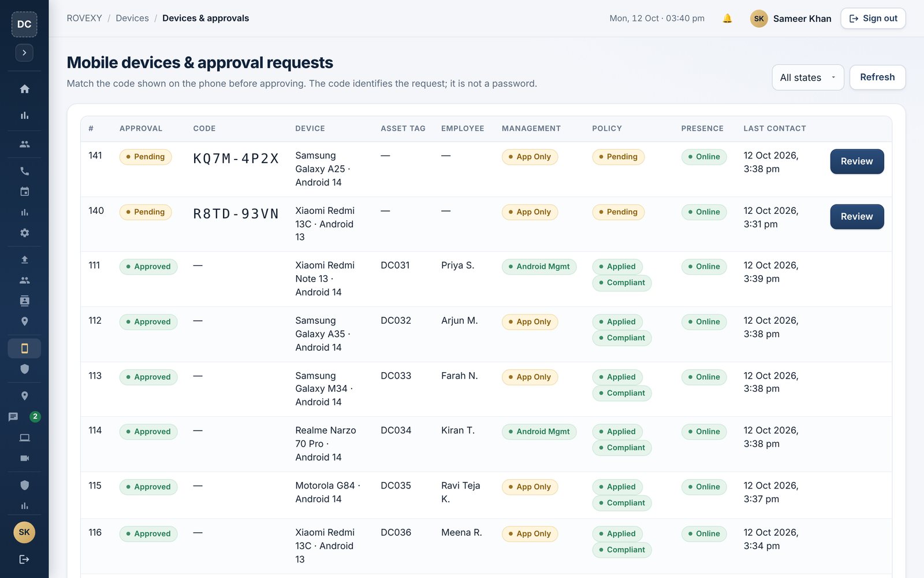Image resolution: width=924 pixels, height=578 pixels.
Task: Click the LAST CONTACT column header
Action: tap(775, 128)
